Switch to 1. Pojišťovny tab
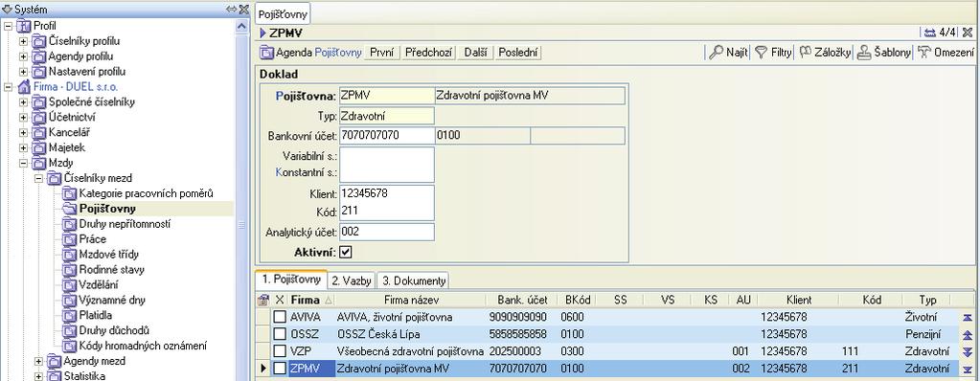 pyautogui.click(x=291, y=280)
